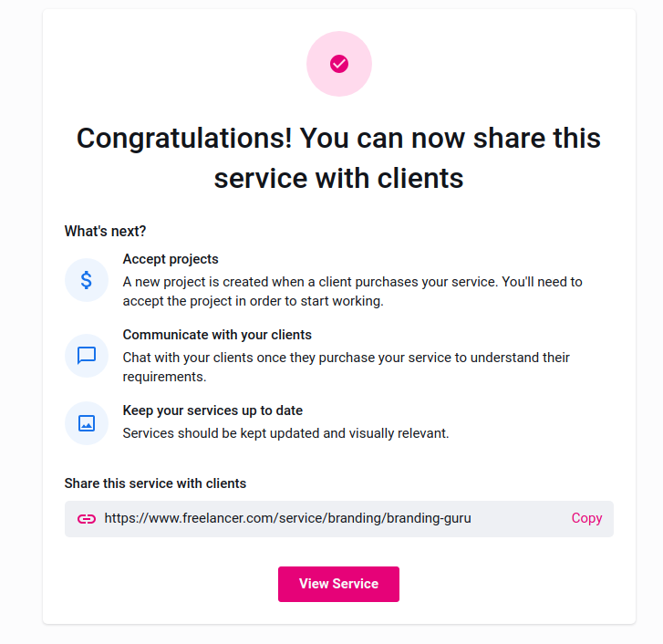
Task: Copy the service link
Action: [586, 518]
